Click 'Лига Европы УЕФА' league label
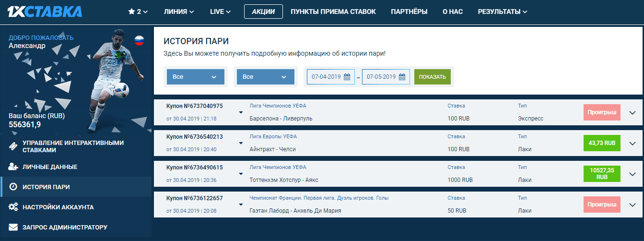The width and height of the screenshot is (644, 241). 273,136
